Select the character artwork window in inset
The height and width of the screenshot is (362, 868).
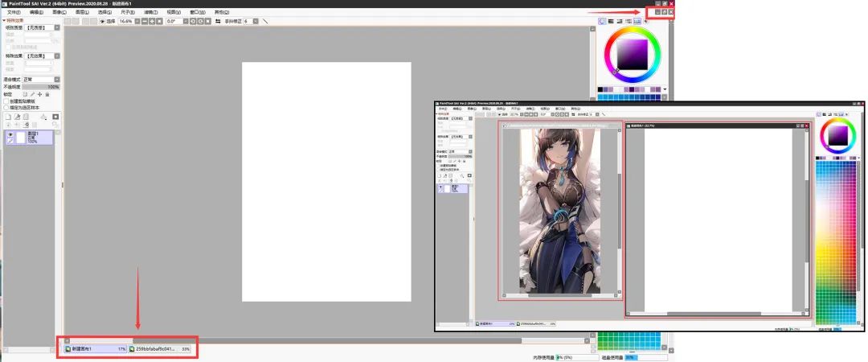(x=560, y=211)
